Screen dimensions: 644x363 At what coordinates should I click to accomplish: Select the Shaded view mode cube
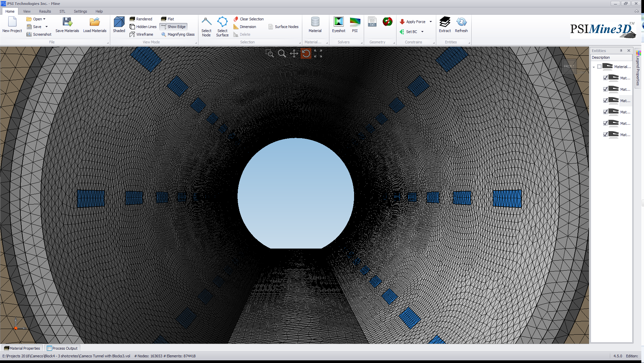click(x=119, y=22)
